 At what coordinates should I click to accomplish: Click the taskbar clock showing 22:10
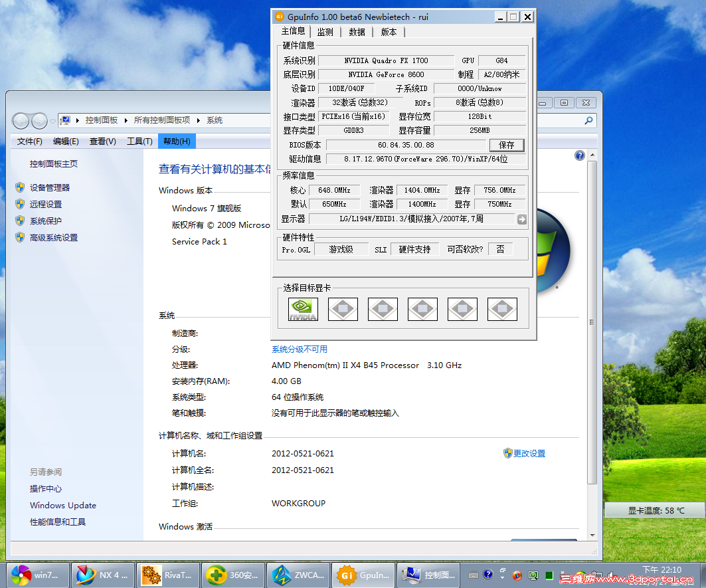tap(662, 570)
